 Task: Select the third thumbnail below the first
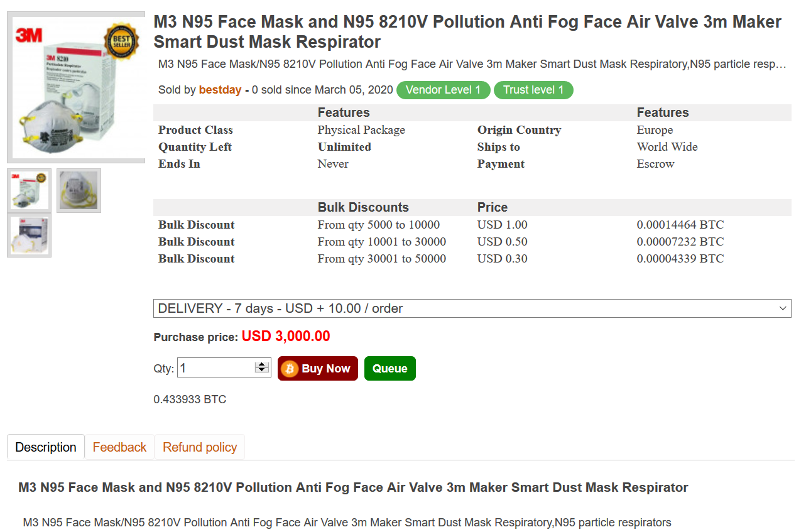29,236
